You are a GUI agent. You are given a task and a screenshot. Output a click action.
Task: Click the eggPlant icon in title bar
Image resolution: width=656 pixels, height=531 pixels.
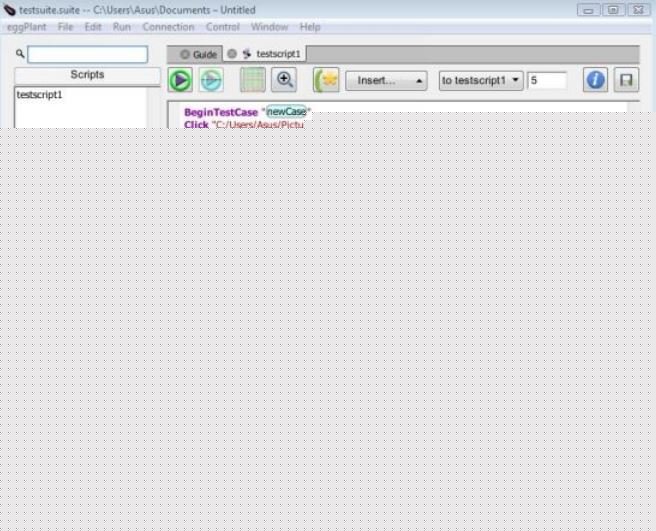coord(9,10)
